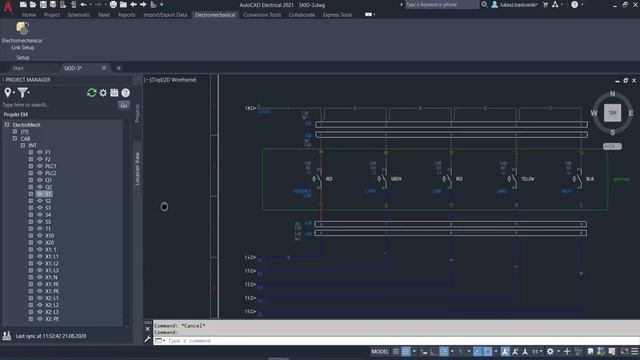Click the Save disk icon in quick access toolbar
Image resolution: width=640 pixels, height=360 pixels.
pyautogui.click(x=43, y=4)
